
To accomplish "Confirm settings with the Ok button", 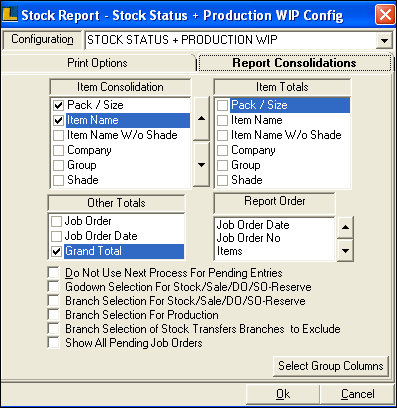I will [x=283, y=394].
